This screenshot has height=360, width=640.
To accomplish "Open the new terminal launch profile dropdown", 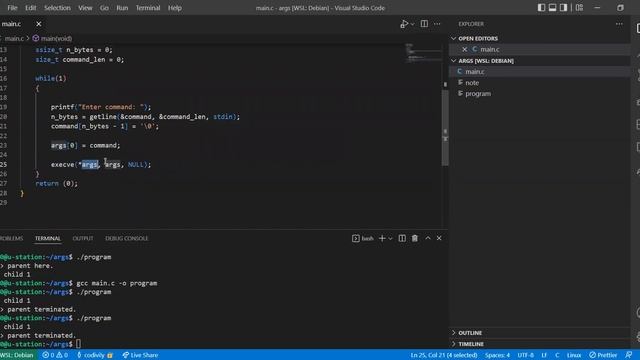I will point(391,238).
